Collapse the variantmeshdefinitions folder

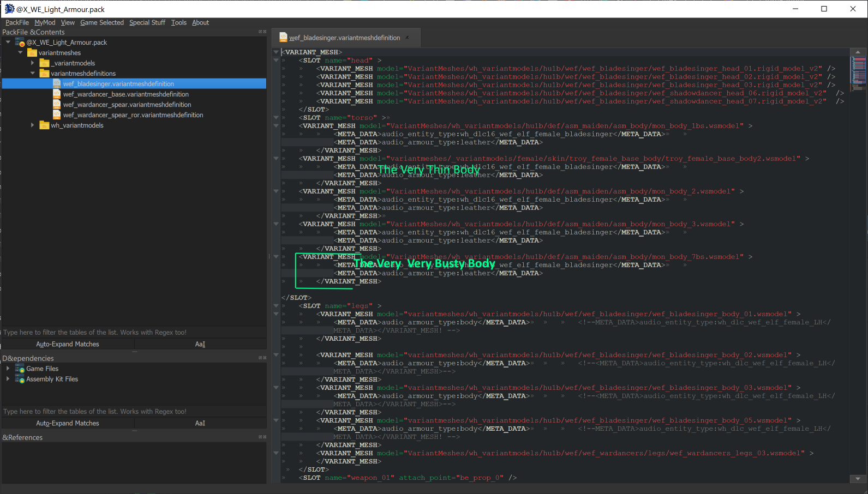[33, 73]
